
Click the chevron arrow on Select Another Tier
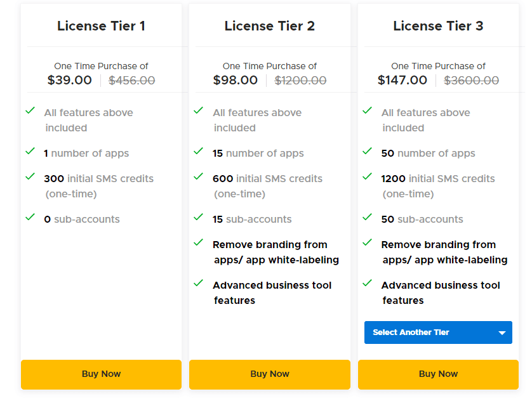click(x=503, y=332)
